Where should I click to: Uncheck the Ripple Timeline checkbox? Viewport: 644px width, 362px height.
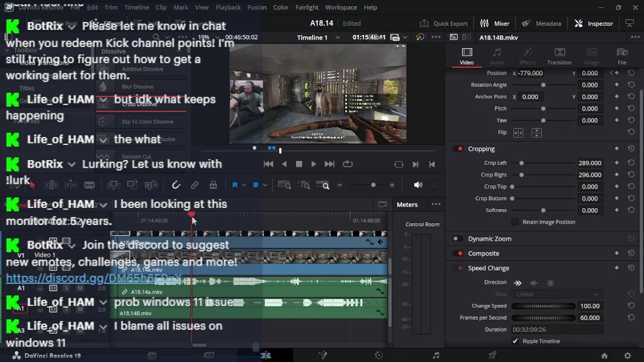click(515, 341)
